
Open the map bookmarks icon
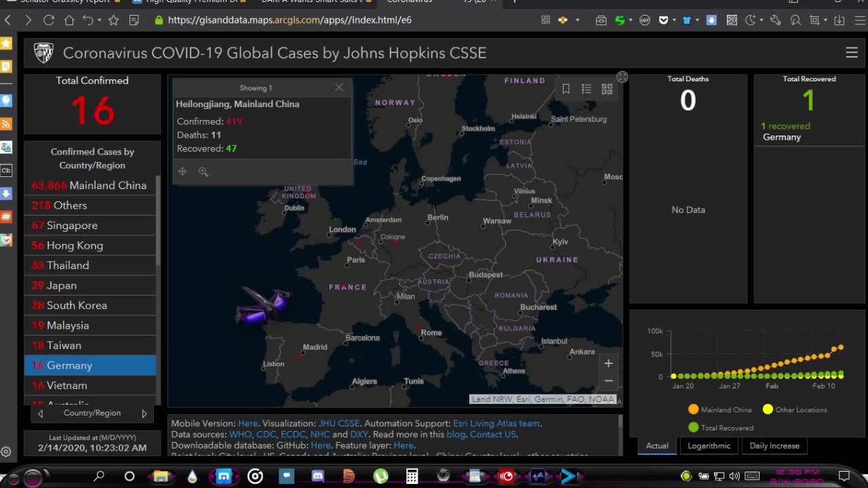click(x=566, y=89)
